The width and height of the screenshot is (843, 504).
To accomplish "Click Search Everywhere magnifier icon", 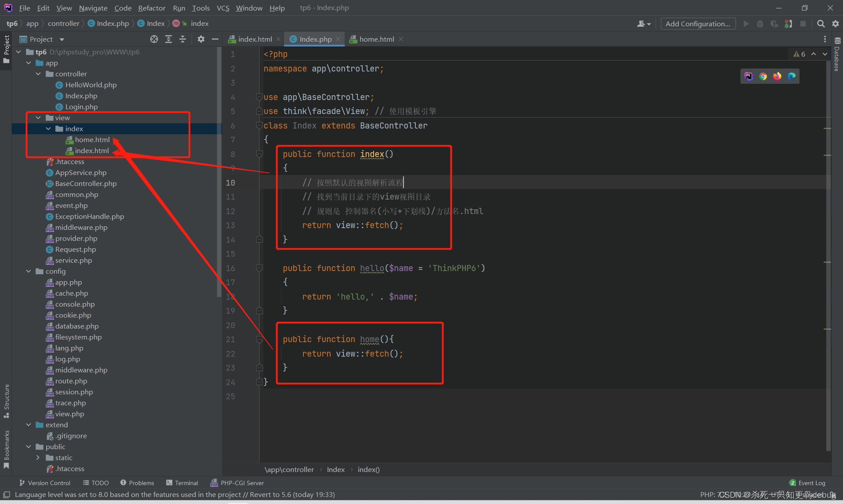I will [821, 24].
